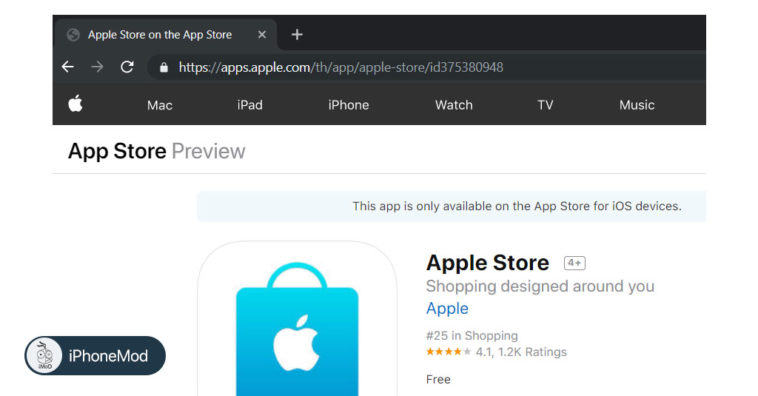This screenshot has height=396, width=758.
Task: Click the globe favicon on the tab
Action: [x=73, y=35]
